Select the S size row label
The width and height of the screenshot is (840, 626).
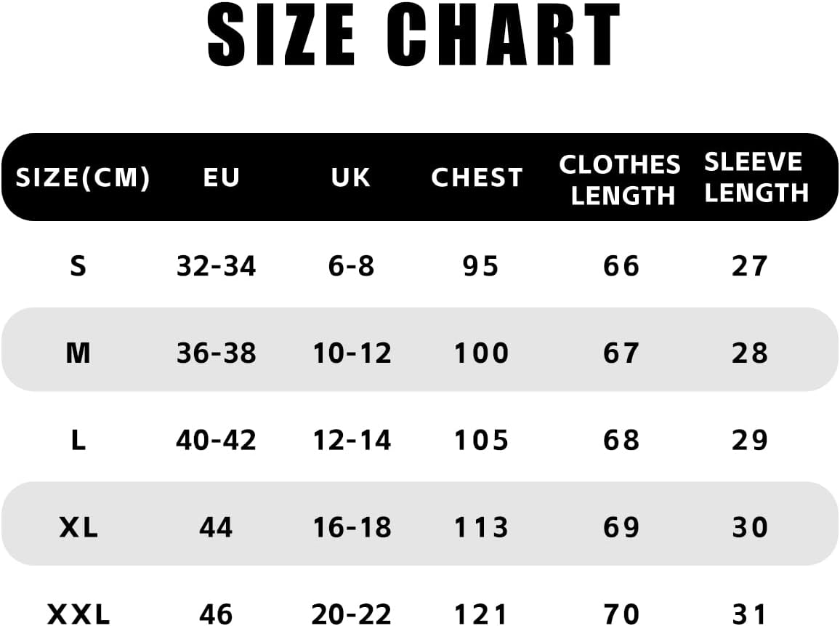coord(78,266)
